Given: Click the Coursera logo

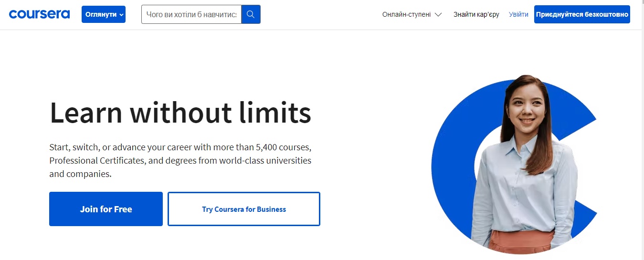Looking at the screenshot, I should click(39, 14).
